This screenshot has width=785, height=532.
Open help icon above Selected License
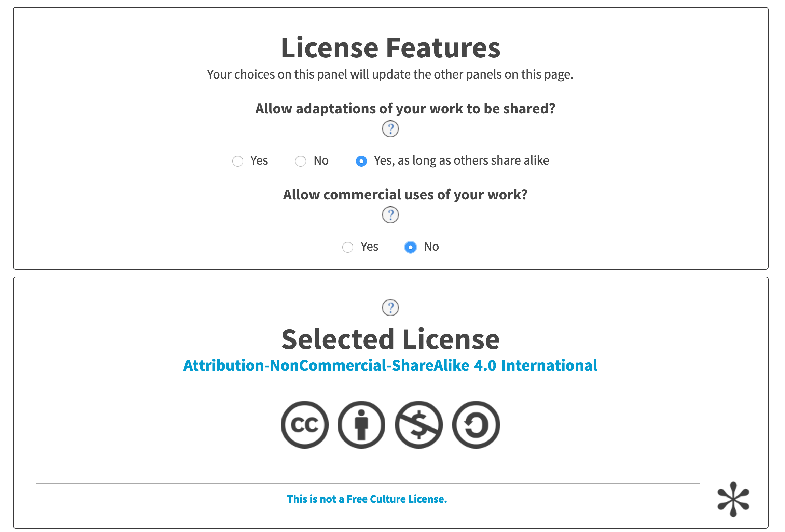coord(390,308)
